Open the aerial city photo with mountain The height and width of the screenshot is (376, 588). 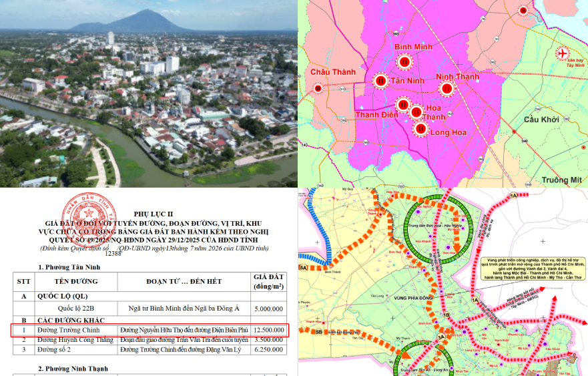(x=148, y=93)
